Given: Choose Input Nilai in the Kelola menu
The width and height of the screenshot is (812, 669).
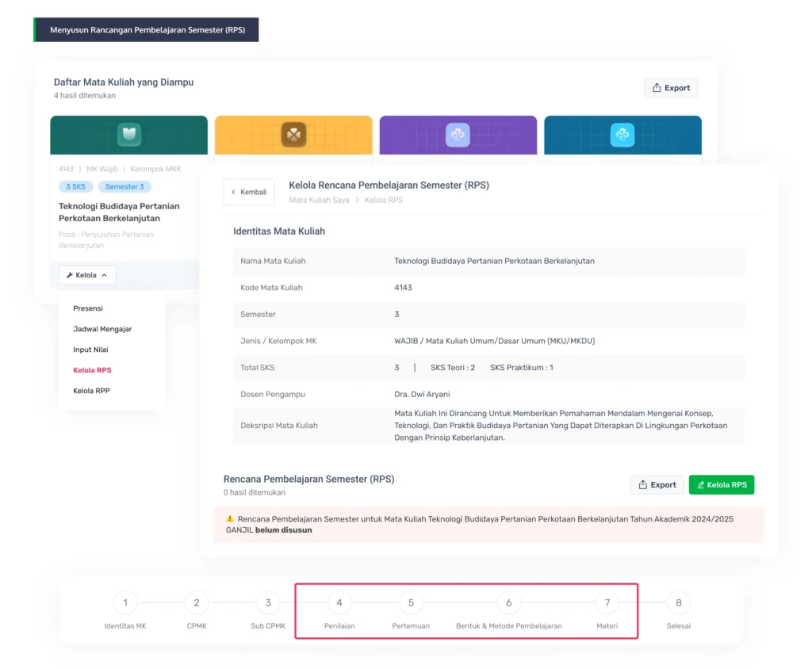Looking at the screenshot, I should coord(90,350).
